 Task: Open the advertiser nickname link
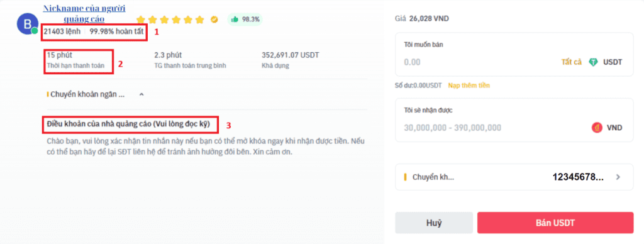pyautogui.click(x=84, y=13)
